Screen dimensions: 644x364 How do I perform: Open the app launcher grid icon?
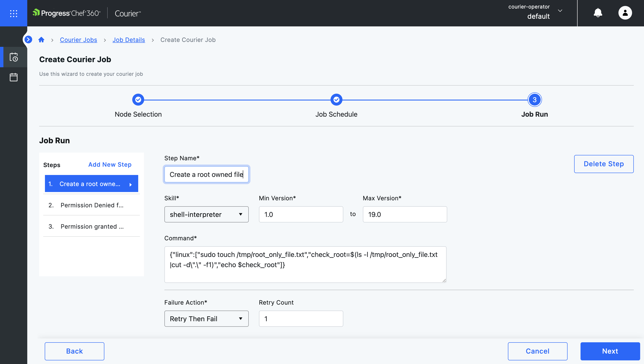[x=13, y=13]
